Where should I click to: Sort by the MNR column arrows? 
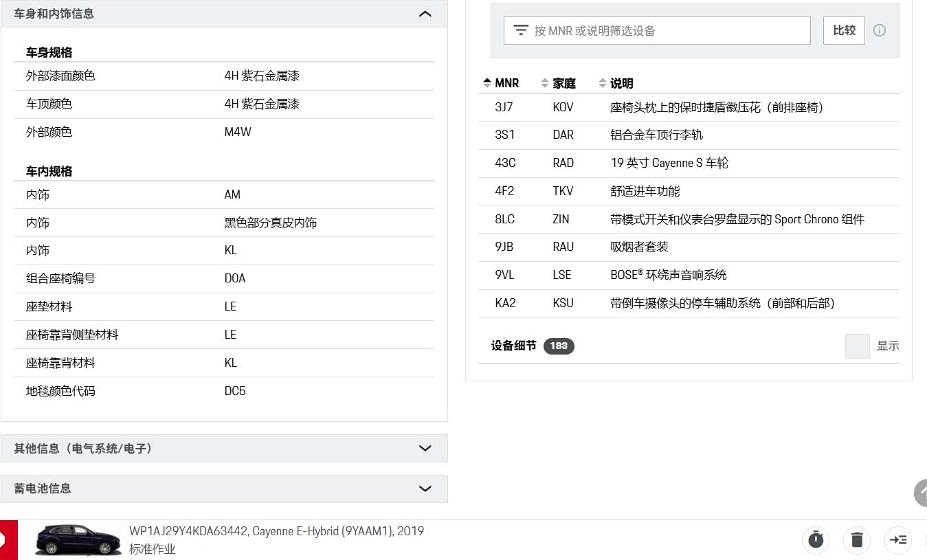[x=487, y=83]
